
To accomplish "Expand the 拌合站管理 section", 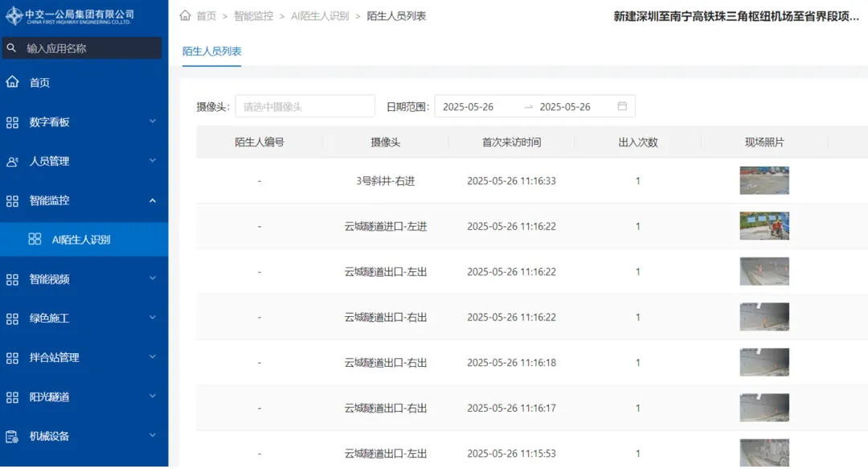I will pyautogui.click(x=84, y=357).
